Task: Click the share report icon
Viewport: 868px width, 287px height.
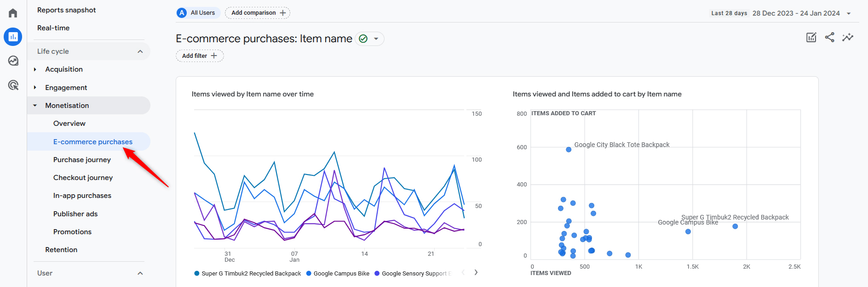Action: point(829,38)
